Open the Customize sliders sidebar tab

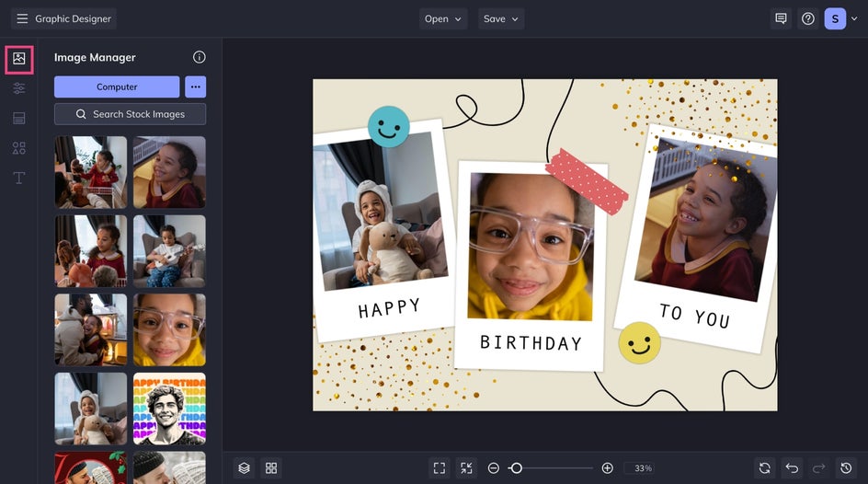[18, 88]
